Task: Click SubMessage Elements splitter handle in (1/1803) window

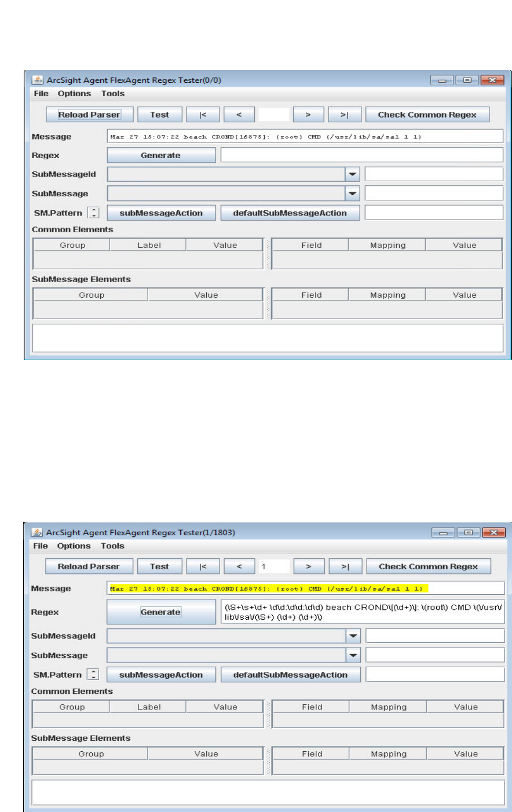Action: point(268,760)
